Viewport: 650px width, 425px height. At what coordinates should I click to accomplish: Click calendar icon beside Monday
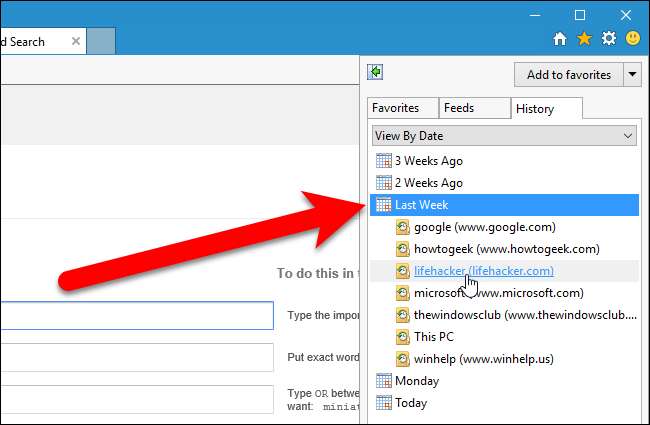click(383, 380)
